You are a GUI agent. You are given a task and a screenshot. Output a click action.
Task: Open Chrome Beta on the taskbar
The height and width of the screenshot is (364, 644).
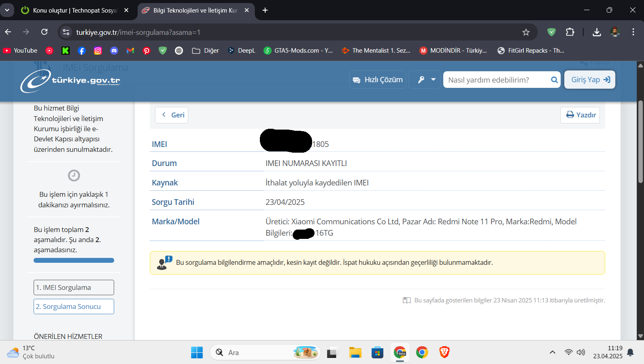coord(400,353)
